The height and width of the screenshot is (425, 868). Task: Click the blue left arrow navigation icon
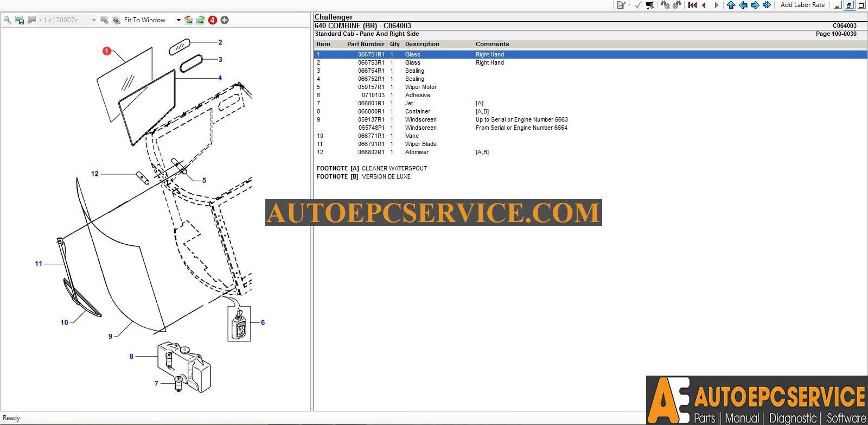pyautogui.click(x=743, y=5)
